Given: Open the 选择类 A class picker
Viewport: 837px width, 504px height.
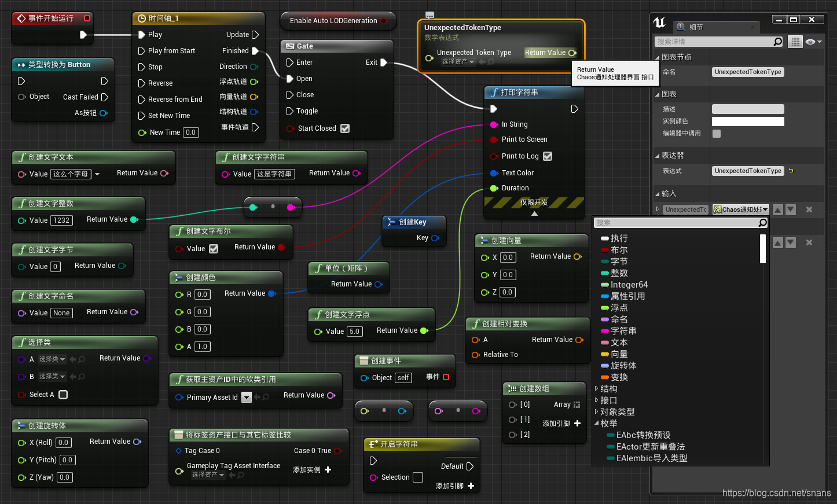Looking at the screenshot, I should coord(52,359).
